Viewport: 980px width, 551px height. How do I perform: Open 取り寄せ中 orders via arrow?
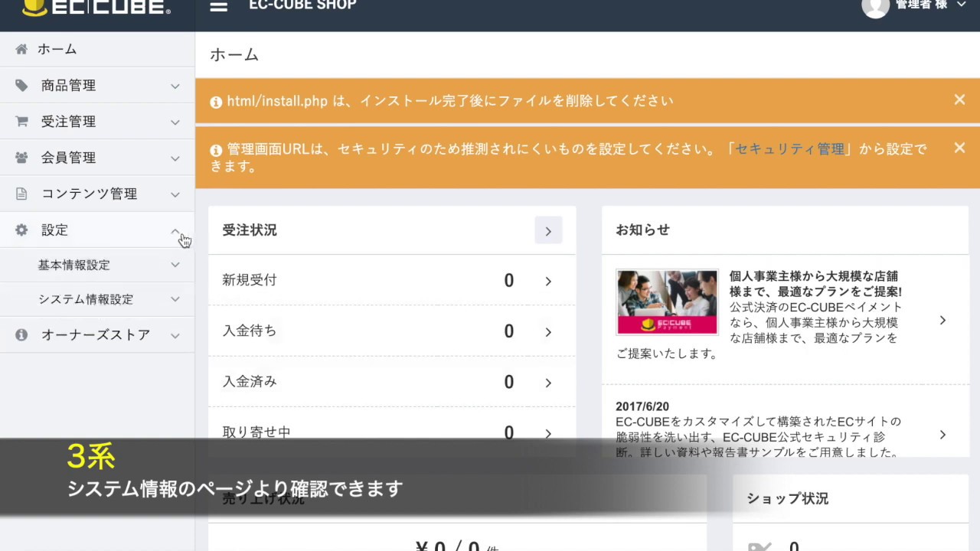pos(548,433)
